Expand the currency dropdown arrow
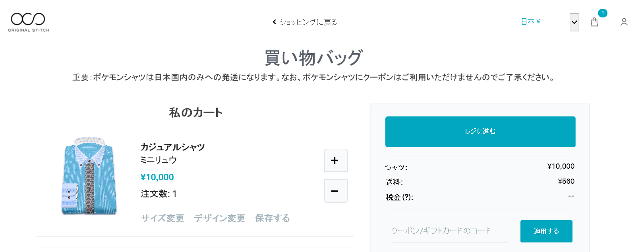 [x=574, y=22]
